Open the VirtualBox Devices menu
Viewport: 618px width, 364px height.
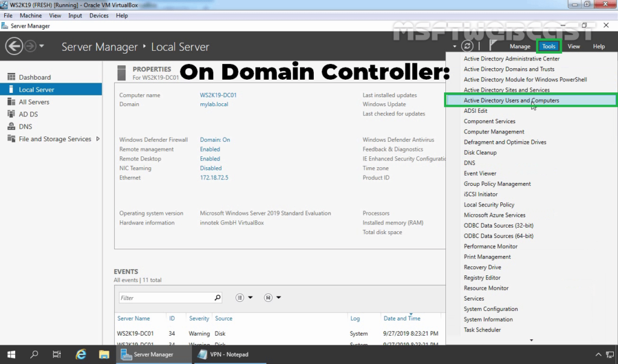[99, 15]
